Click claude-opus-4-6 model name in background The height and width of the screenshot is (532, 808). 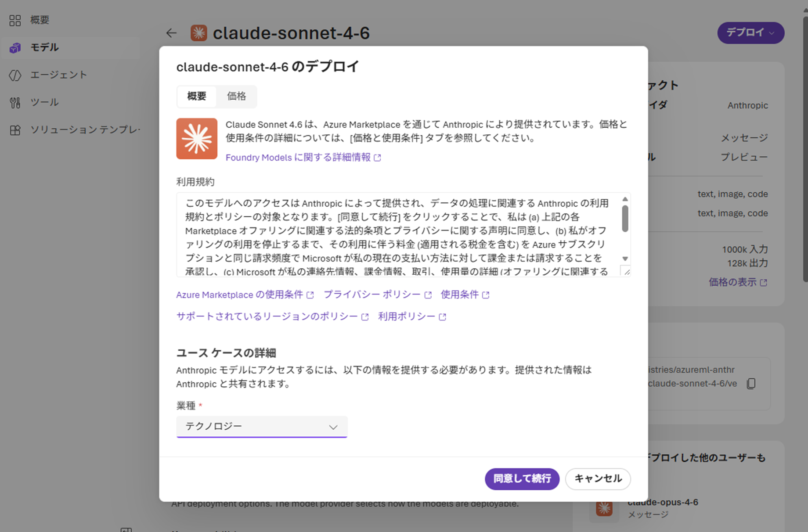pyautogui.click(x=663, y=502)
